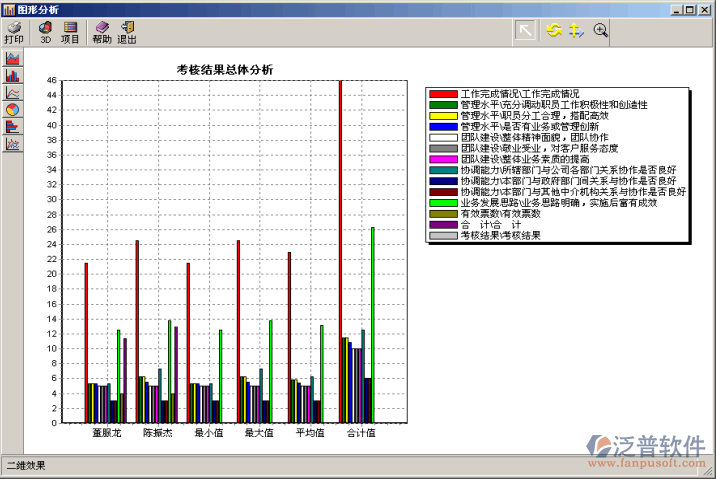Click the yellow rotate chart tool
This screenshot has width=716, height=479.
[553, 30]
